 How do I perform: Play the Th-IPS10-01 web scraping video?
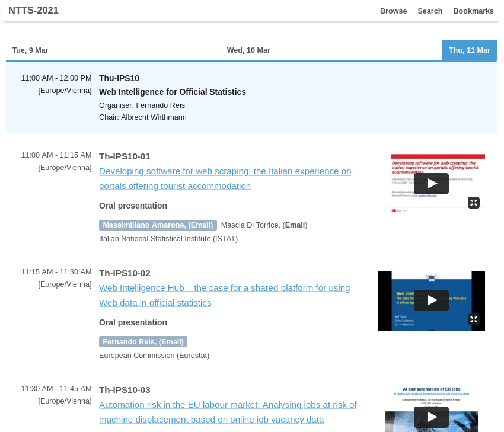(x=431, y=184)
